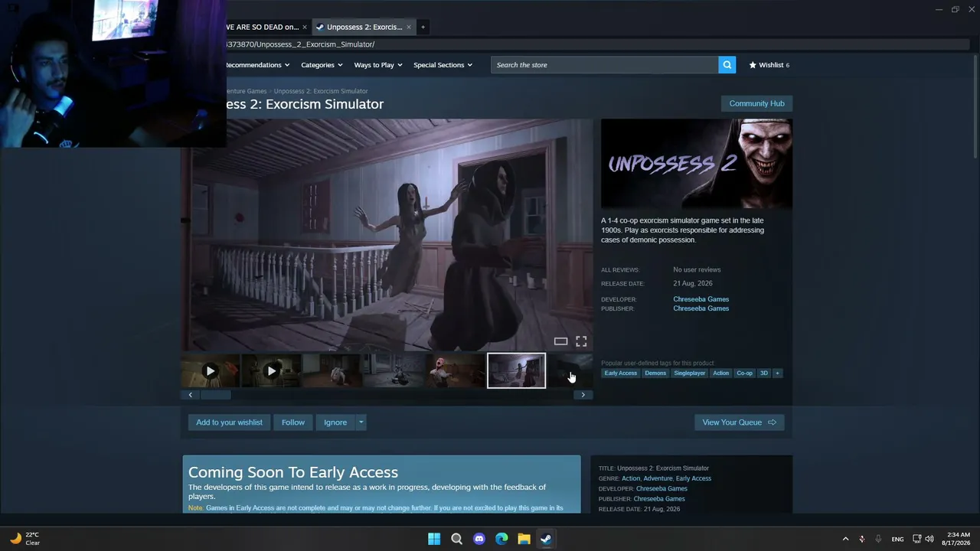The width and height of the screenshot is (980, 551).
Task: Show hidden system tray icons
Action: (x=845, y=539)
